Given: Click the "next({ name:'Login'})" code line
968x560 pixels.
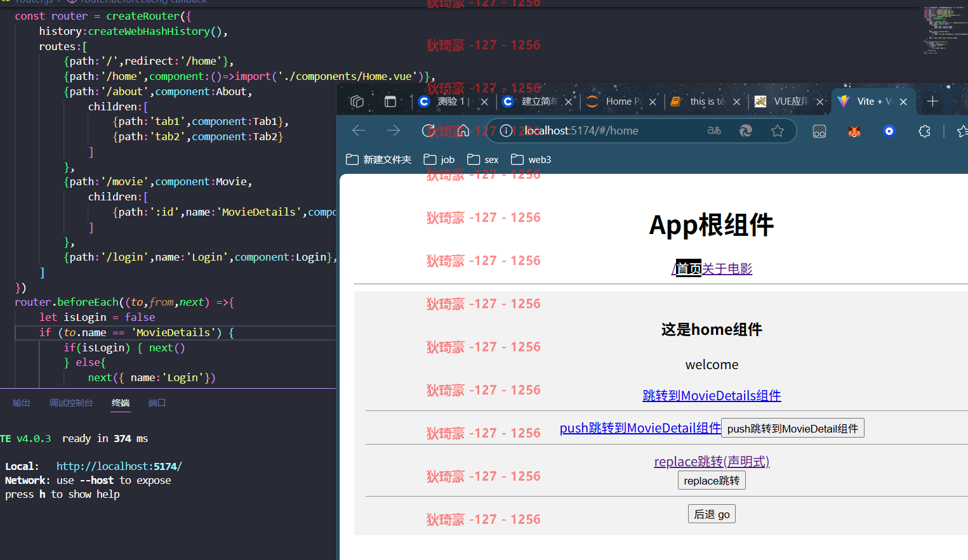Looking at the screenshot, I should [x=152, y=377].
